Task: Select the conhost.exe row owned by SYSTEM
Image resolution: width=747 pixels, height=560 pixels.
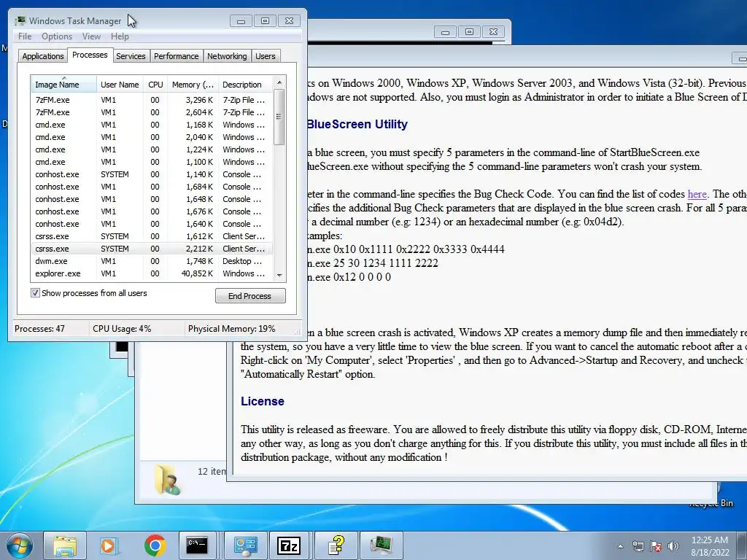Action: pos(152,174)
